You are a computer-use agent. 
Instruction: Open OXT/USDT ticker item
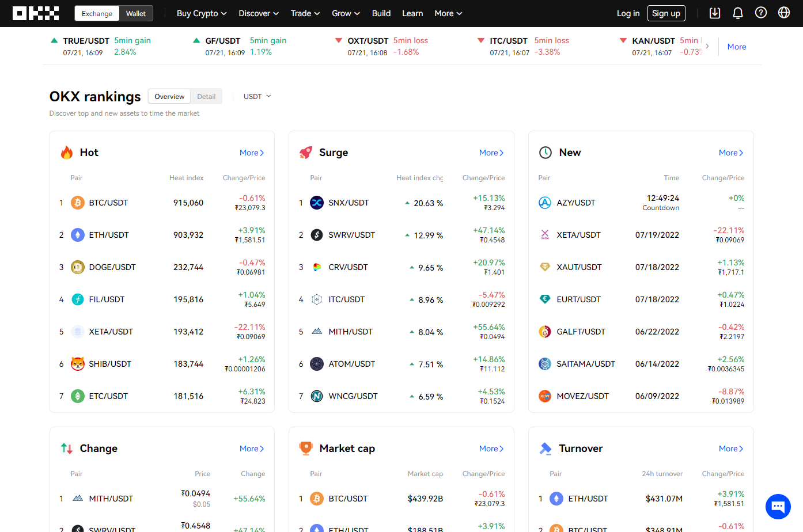coord(382,46)
